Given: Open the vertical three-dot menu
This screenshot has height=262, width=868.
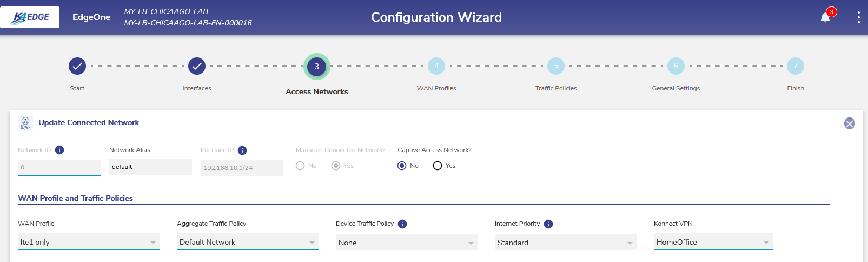Looking at the screenshot, I should 858,17.
